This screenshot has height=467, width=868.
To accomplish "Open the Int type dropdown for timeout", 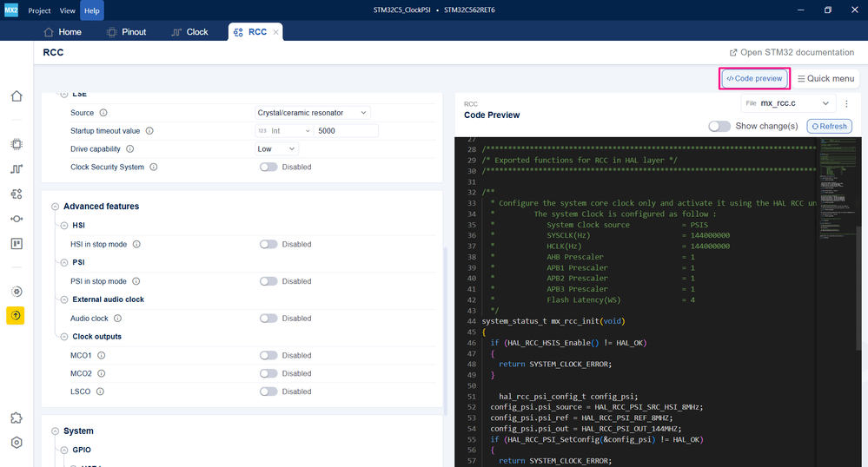I will [x=284, y=131].
